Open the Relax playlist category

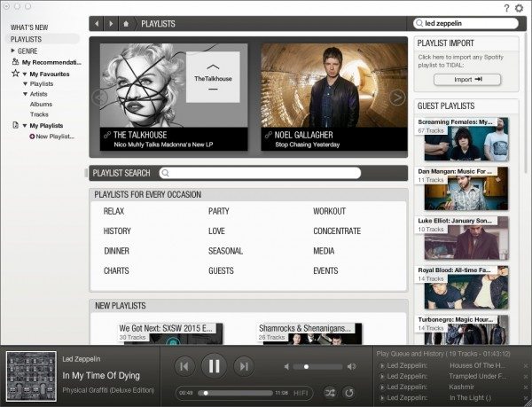coord(113,211)
